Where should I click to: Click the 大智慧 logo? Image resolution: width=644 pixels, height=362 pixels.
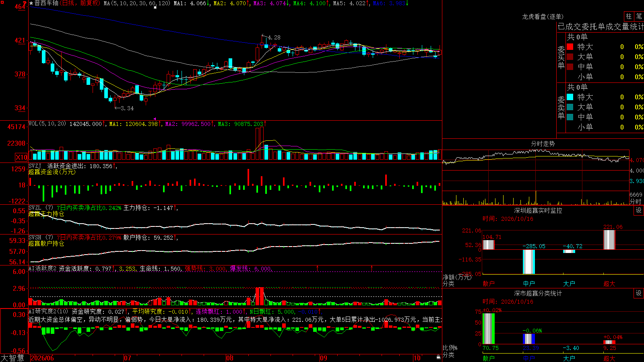[x=12, y=358]
